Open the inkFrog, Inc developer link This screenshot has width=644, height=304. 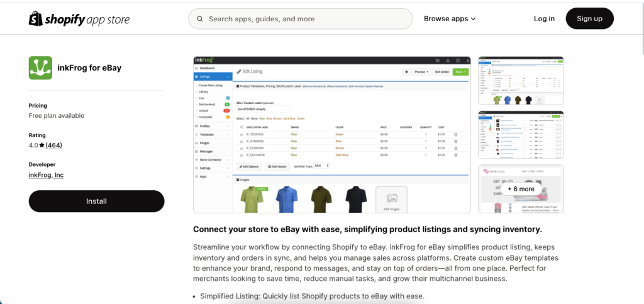[x=46, y=175]
